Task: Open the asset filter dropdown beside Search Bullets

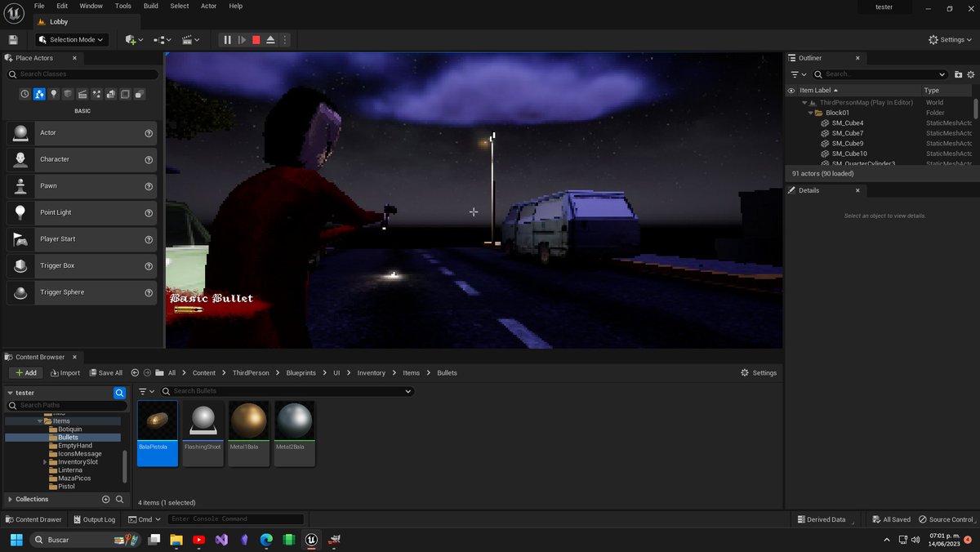Action: tap(146, 392)
